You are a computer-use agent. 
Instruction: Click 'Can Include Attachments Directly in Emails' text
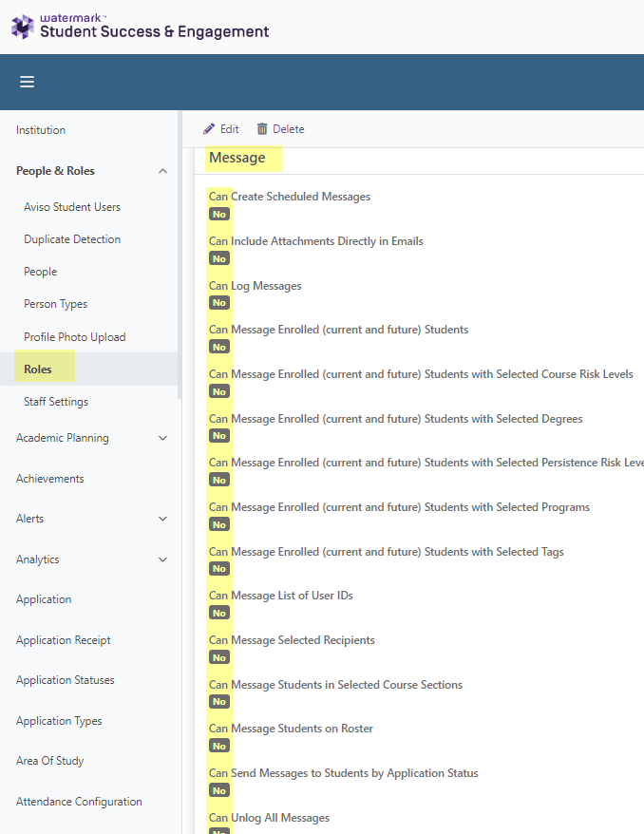(x=316, y=241)
